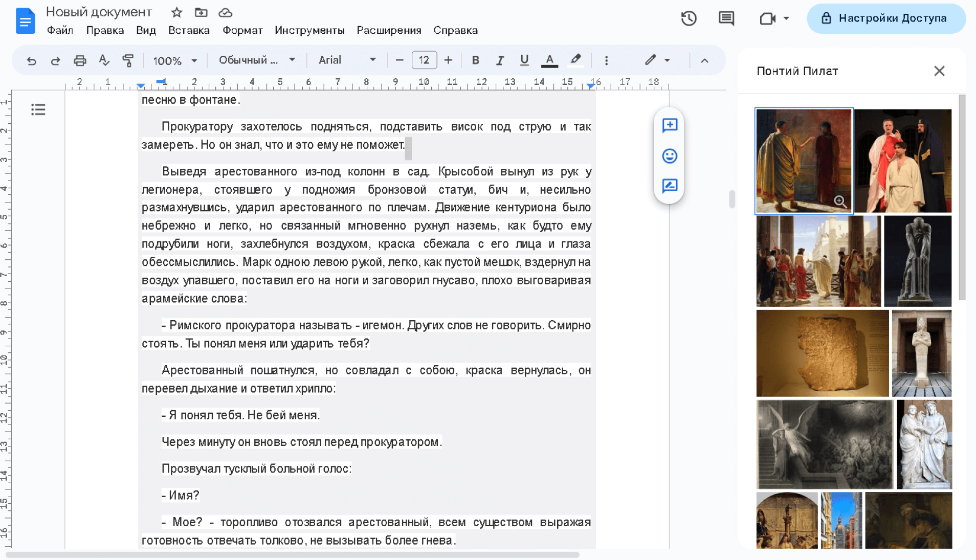This screenshot has width=976, height=560.
Task: Star the document as favorite
Action: point(176,12)
